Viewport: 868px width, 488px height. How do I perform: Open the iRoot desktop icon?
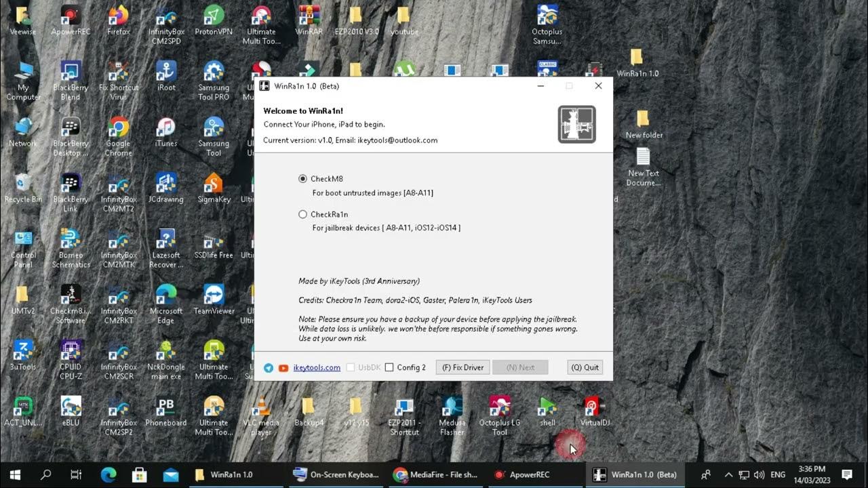165,77
